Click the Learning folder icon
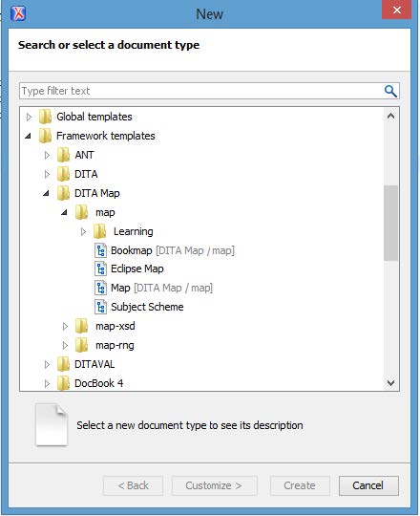The image size is (420, 516). pos(99,231)
